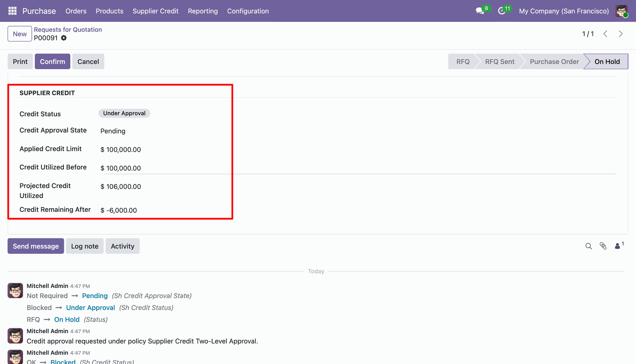Click the $ 106,000.00 projected credit value
This screenshot has width=636, height=364.
tap(121, 187)
